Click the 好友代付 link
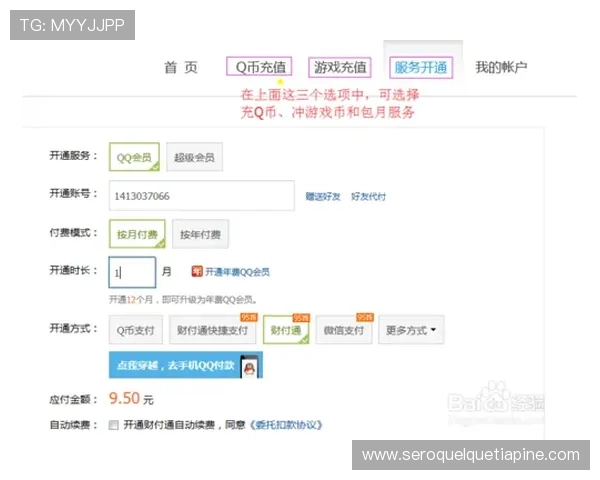 [x=368, y=197]
